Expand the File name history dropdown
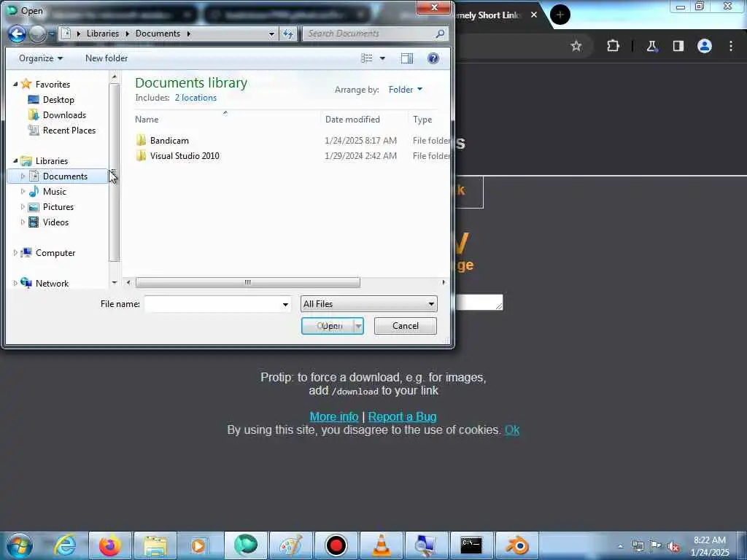747x560 pixels. click(x=285, y=304)
